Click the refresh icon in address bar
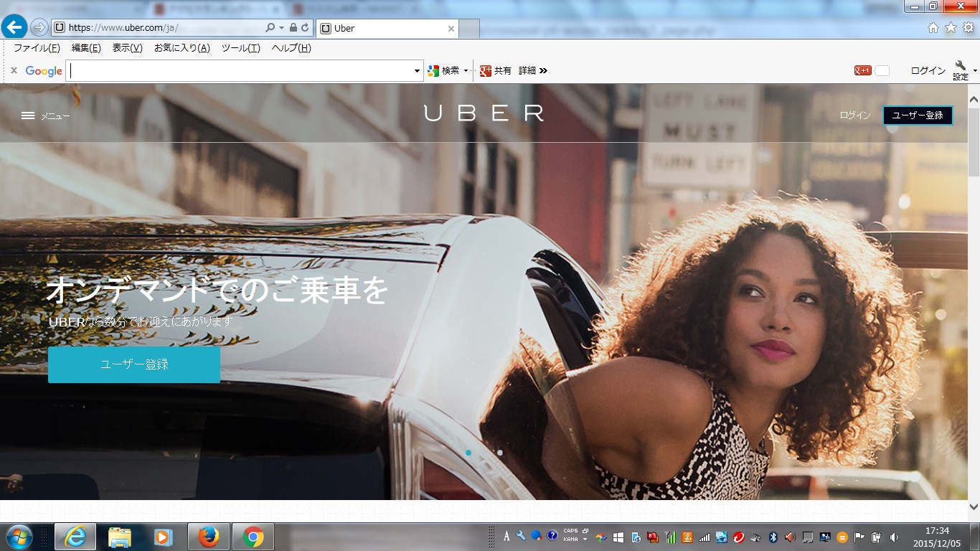The width and height of the screenshot is (980, 551). [305, 28]
